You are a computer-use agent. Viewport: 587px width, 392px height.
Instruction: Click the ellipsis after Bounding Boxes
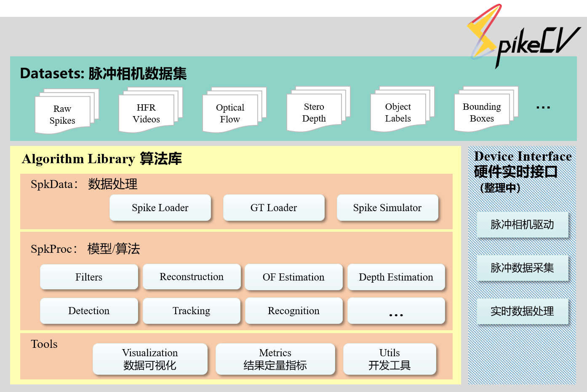pyautogui.click(x=543, y=108)
